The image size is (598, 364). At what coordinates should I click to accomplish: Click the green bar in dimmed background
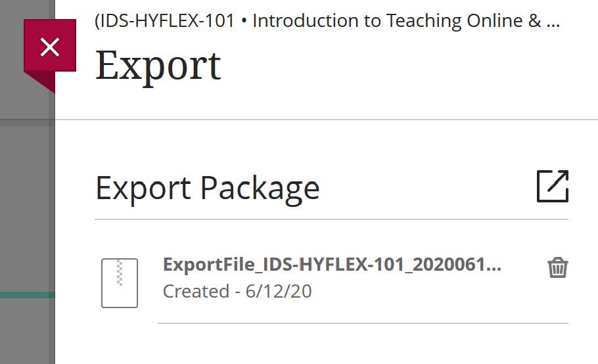(x=28, y=295)
